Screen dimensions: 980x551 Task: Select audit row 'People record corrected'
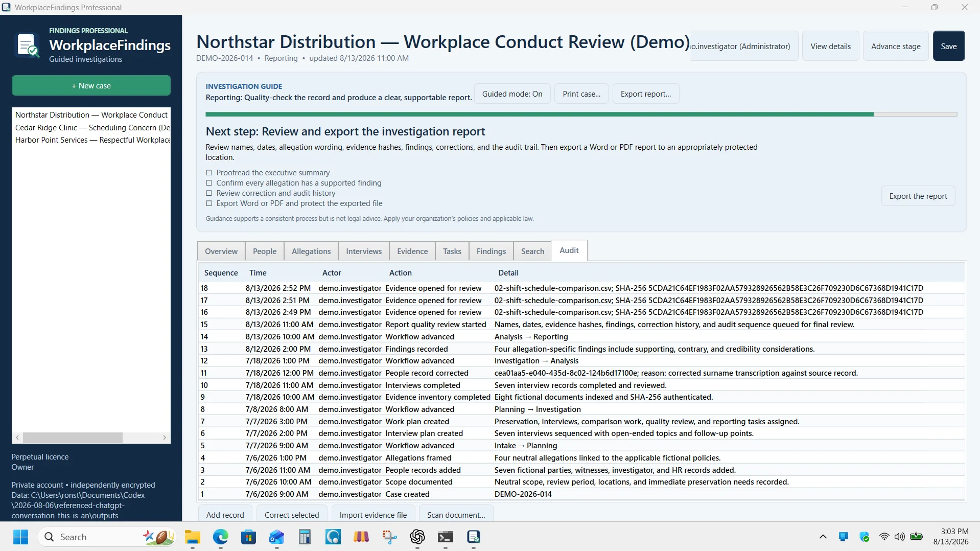click(581, 373)
